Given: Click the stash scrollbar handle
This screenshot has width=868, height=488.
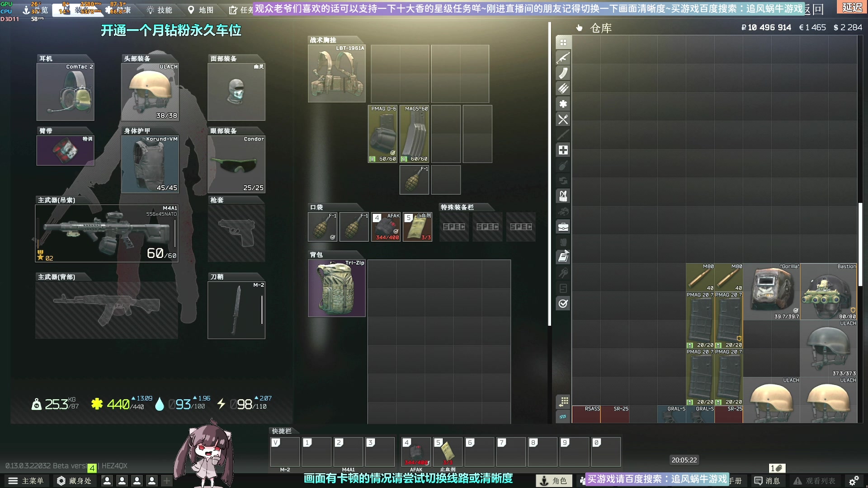Looking at the screenshot, I should click(860, 244).
